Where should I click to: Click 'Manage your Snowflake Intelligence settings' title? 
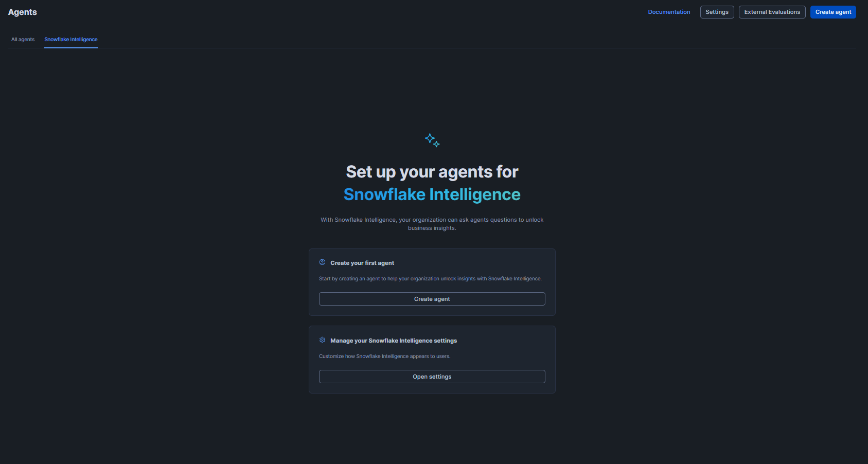(394, 341)
